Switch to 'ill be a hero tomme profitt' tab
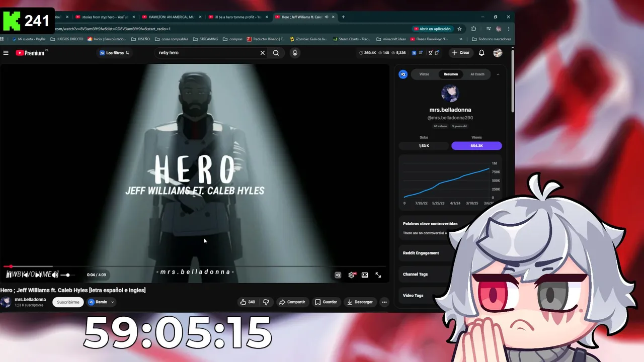 238,17
